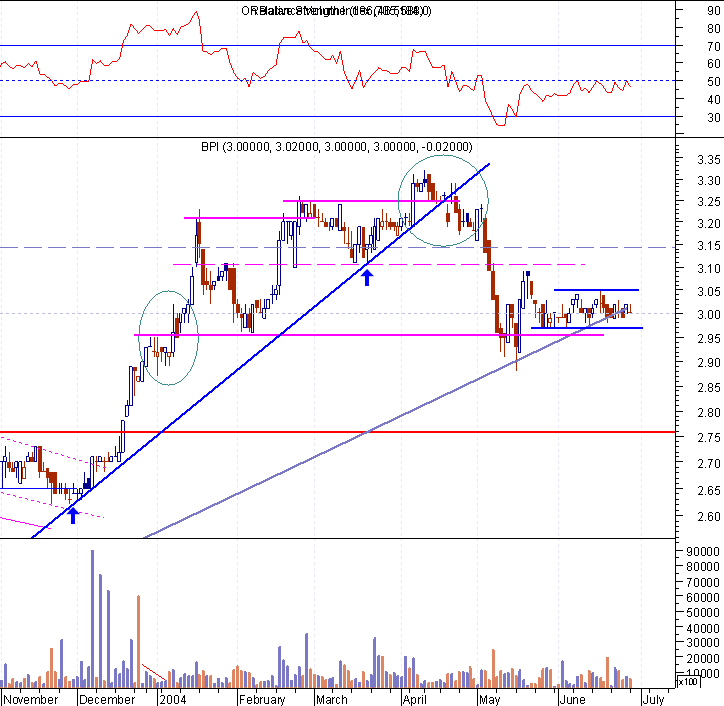Click the 40 label on RSI axis
Image resolution: width=724 pixels, height=706 pixels.
[714, 100]
